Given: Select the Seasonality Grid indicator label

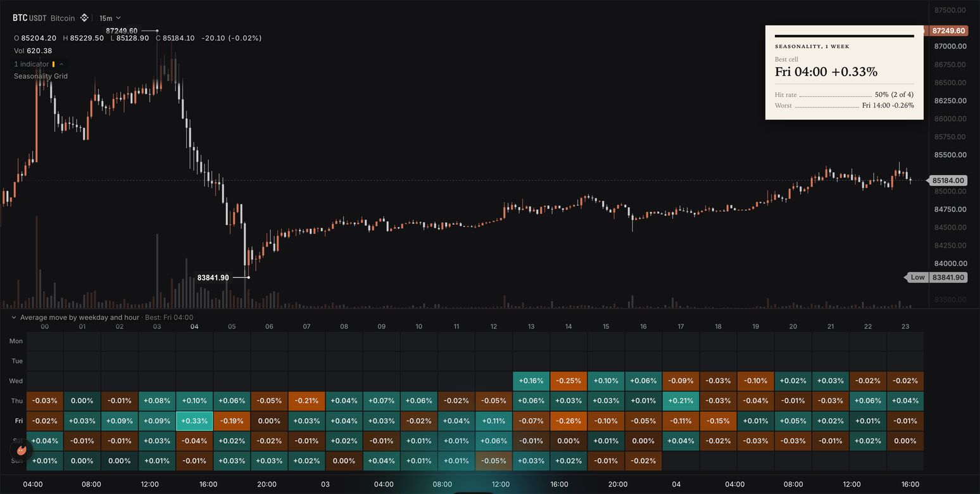Looking at the screenshot, I should (41, 76).
